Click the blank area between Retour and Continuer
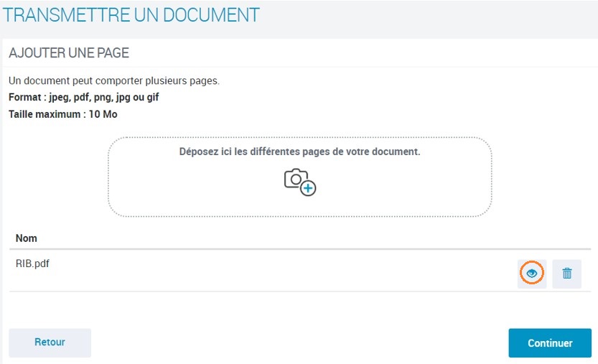598x364 pixels. click(x=298, y=342)
